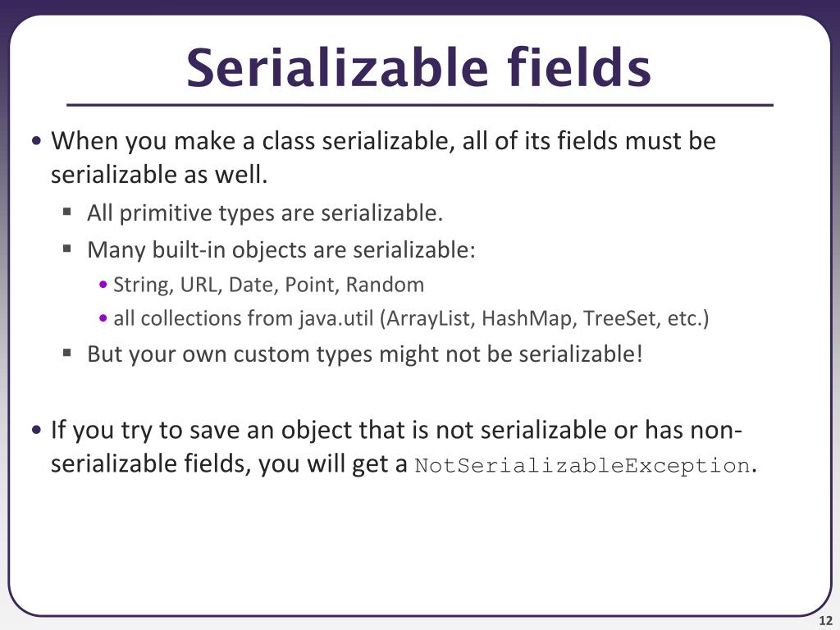Click square bullet beside 'But your own'
The width and height of the screenshot is (840, 630).
click(67, 353)
